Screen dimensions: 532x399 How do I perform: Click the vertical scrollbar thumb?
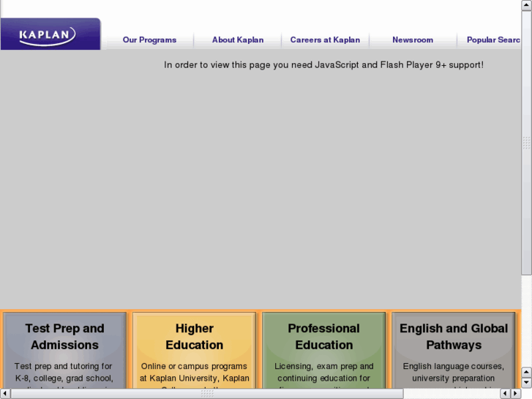tap(526, 143)
